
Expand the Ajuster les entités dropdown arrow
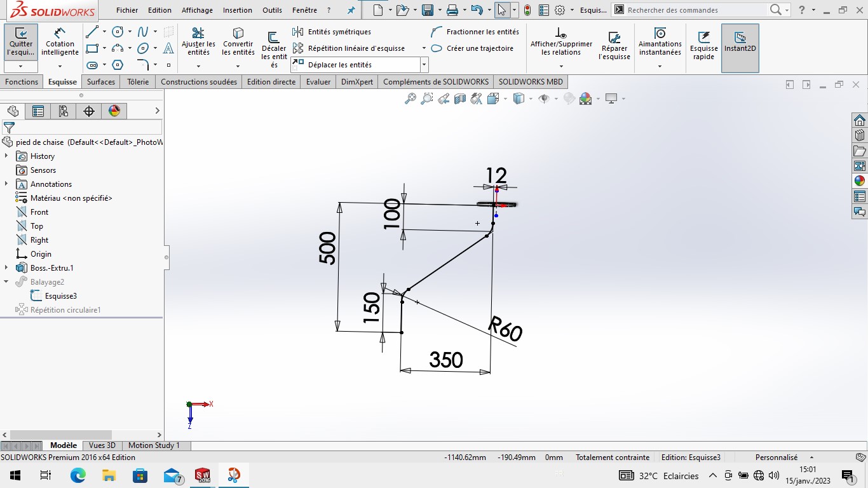(x=198, y=66)
